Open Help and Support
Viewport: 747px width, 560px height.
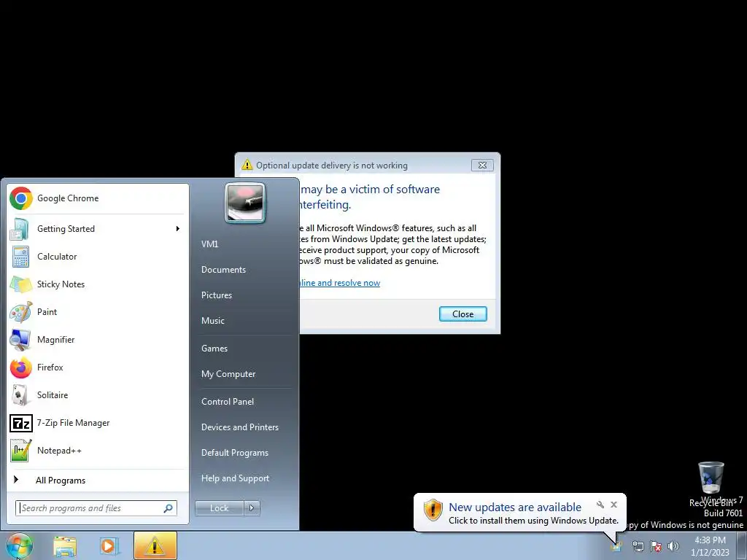point(235,478)
